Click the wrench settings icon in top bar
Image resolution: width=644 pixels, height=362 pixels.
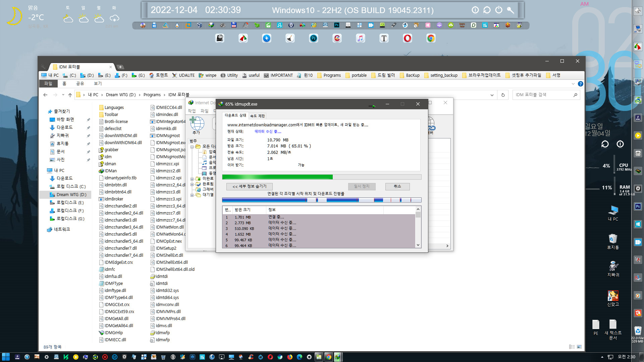click(x=511, y=10)
